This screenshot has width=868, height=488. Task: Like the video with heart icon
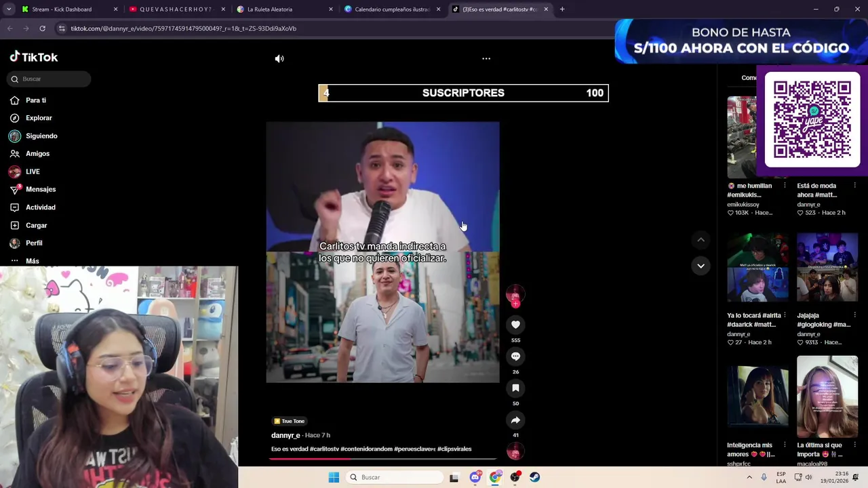pyautogui.click(x=515, y=325)
